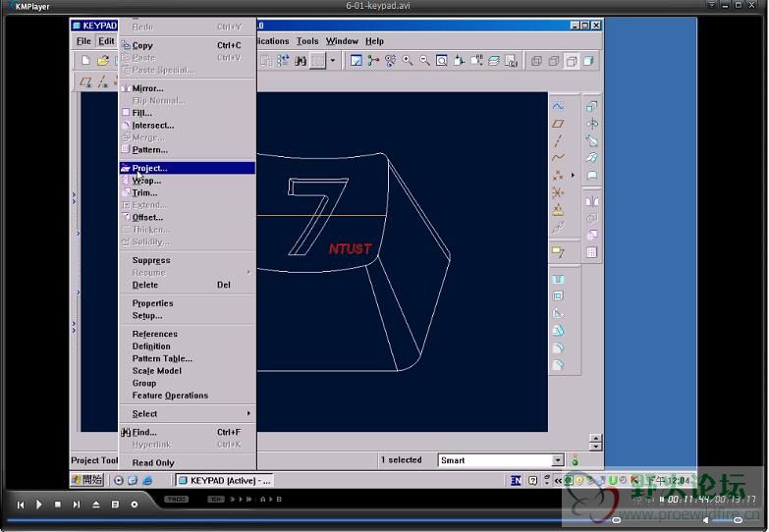Select the Pattern grid tool in right toolbar

click(592, 252)
